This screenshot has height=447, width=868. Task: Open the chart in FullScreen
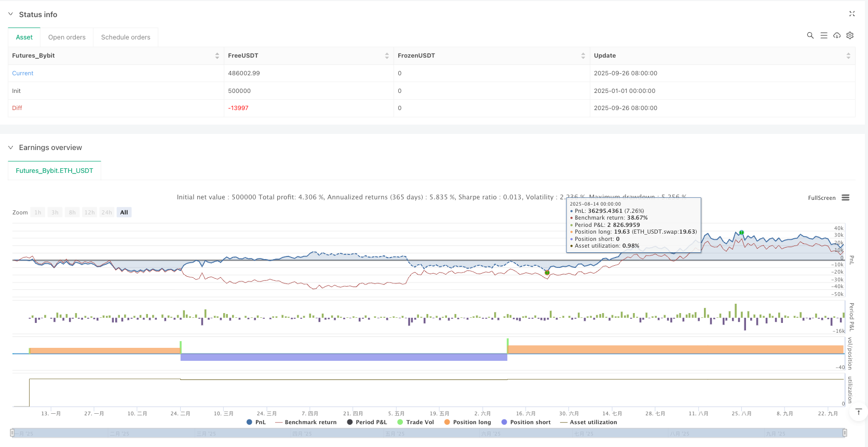point(821,198)
